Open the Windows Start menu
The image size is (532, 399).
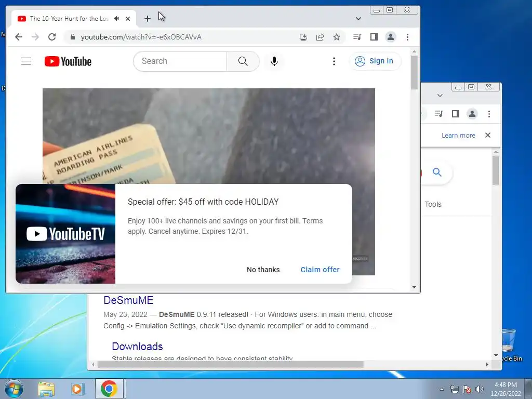pos(14,389)
